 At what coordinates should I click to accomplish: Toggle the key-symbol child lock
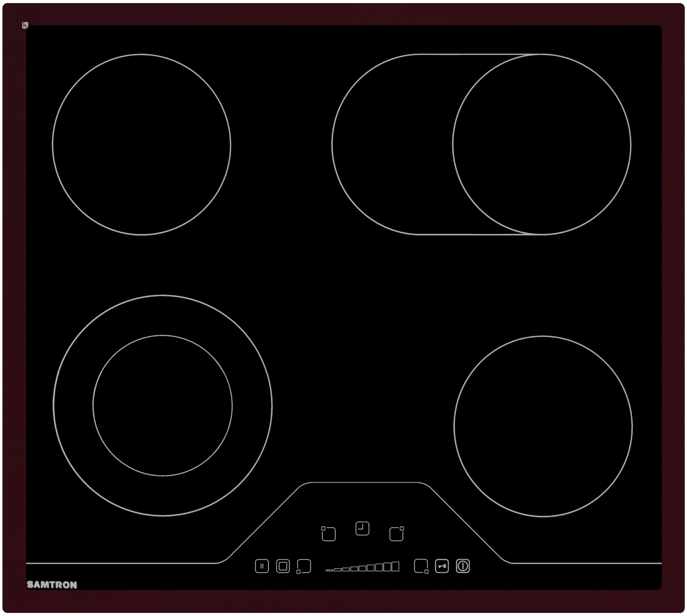(442, 566)
